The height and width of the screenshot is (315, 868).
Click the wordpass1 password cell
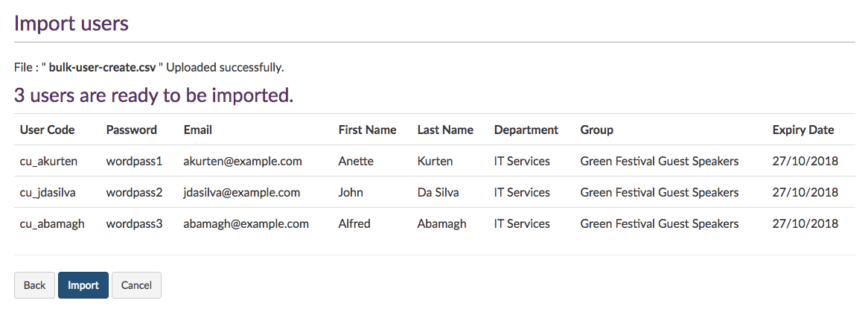(134, 161)
